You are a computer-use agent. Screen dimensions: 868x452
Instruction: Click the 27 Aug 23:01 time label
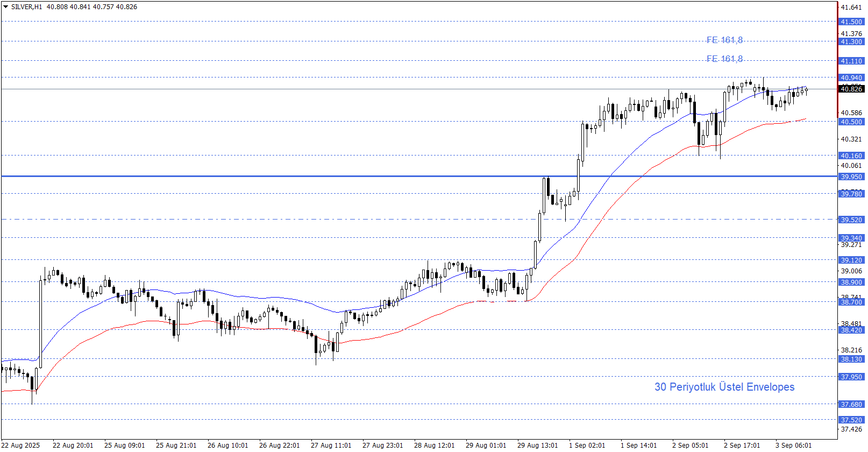click(x=383, y=446)
